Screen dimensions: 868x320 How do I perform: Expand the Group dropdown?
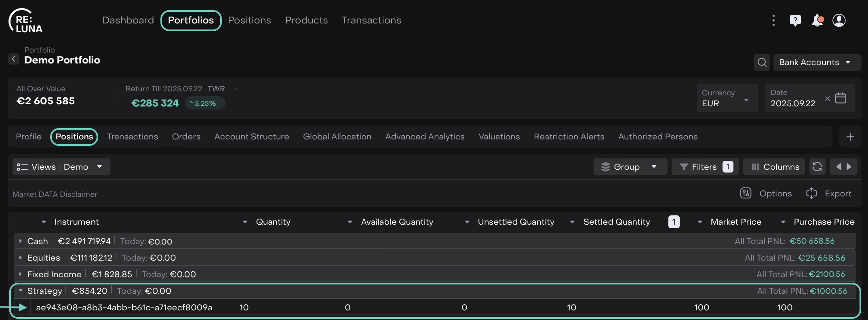(x=630, y=167)
